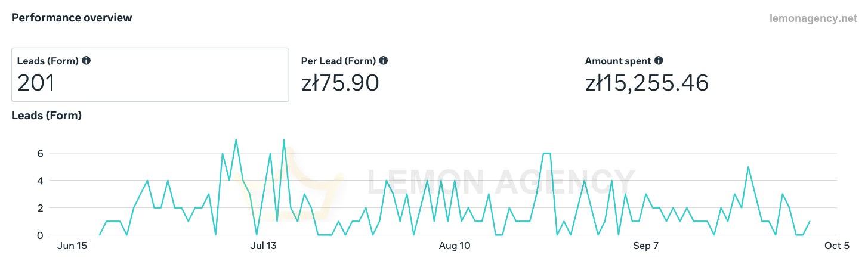Click the Performance overview heading
This screenshot has height=261, width=868.
[72, 18]
